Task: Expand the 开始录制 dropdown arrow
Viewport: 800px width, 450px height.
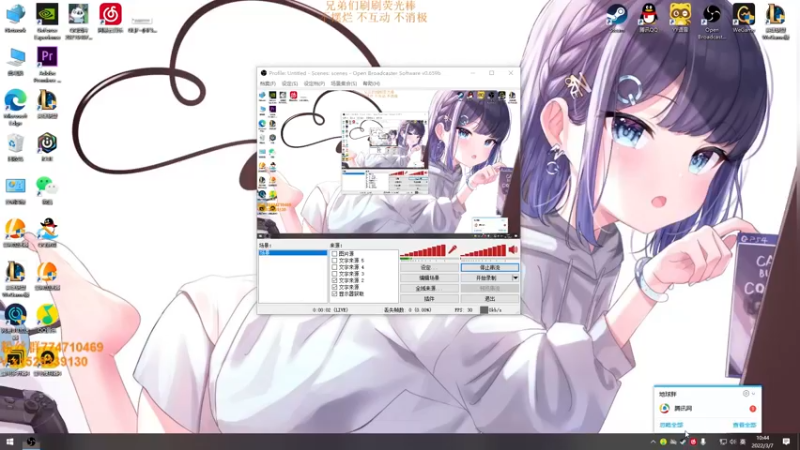Action: pyautogui.click(x=515, y=278)
